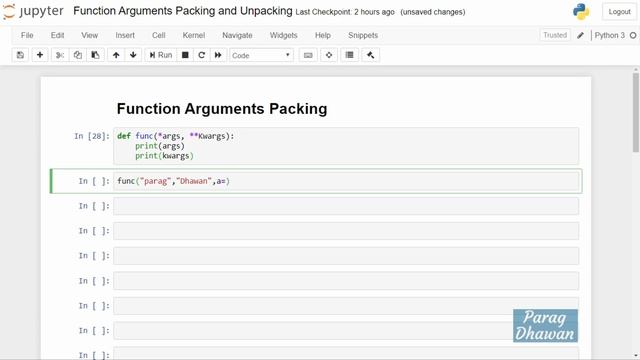
Task: Select the first empty code cell
Action: point(346,206)
